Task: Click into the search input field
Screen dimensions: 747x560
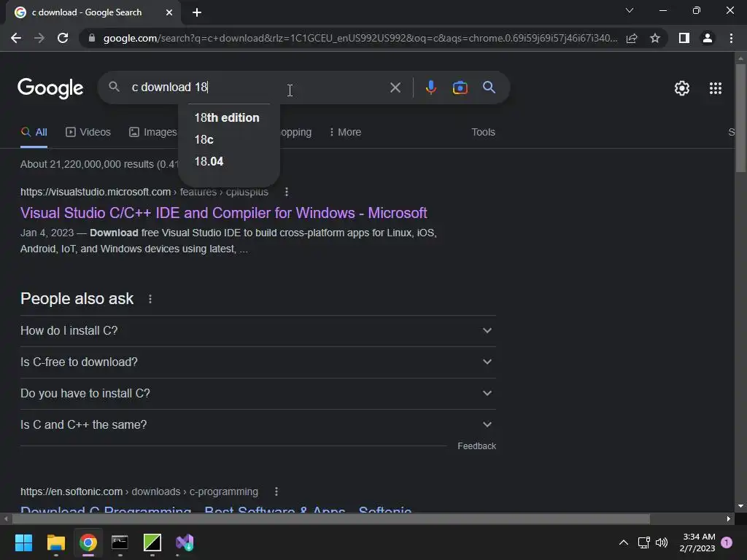Action: [x=258, y=87]
